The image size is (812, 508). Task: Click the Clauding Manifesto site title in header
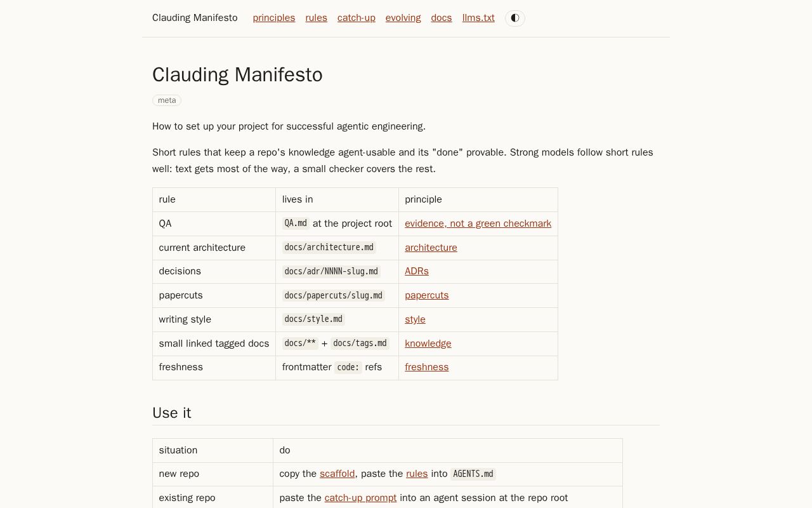point(195,18)
